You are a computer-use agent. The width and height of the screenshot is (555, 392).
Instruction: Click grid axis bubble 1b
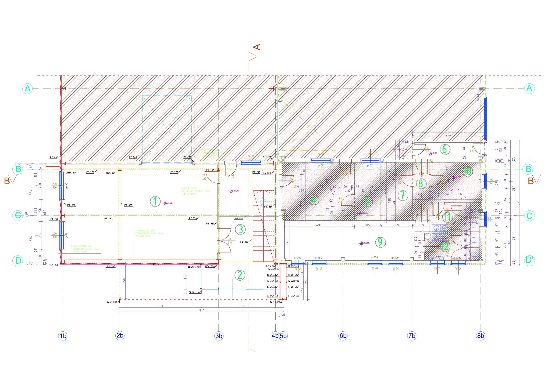(63, 336)
